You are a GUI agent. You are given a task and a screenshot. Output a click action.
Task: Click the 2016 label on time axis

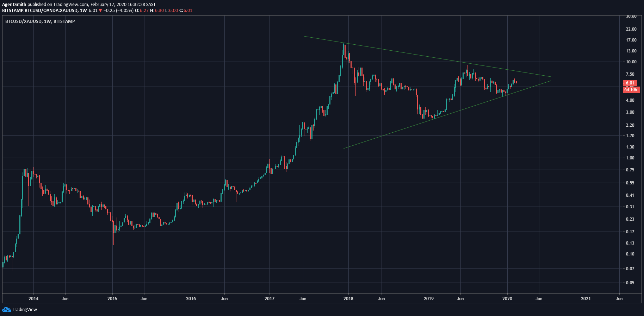[x=191, y=299]
